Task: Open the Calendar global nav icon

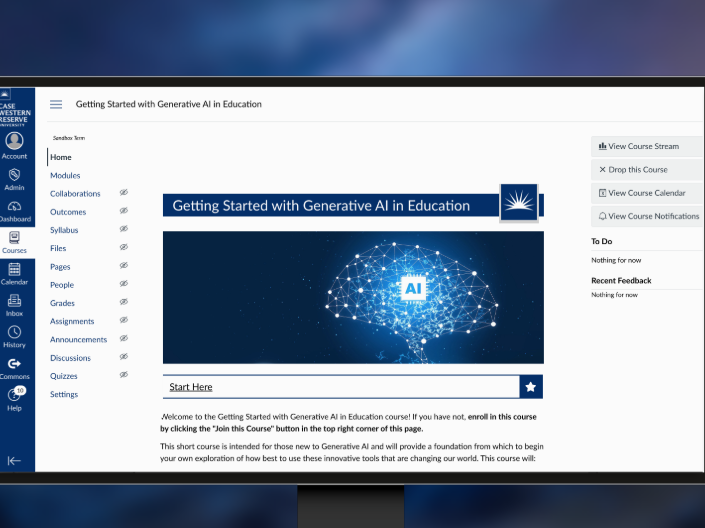Action: pos(14,269)
